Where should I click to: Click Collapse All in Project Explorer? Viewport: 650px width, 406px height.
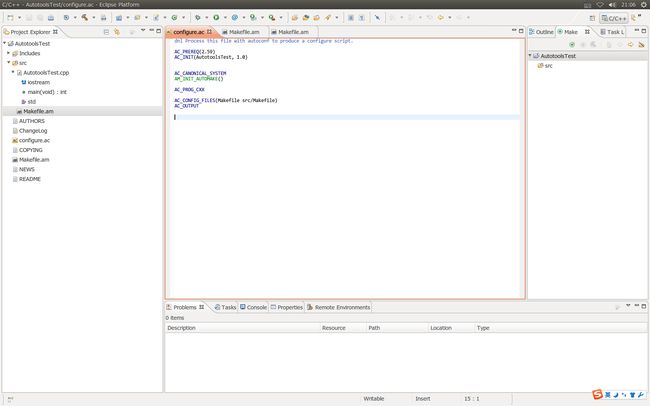pos(106,32)
